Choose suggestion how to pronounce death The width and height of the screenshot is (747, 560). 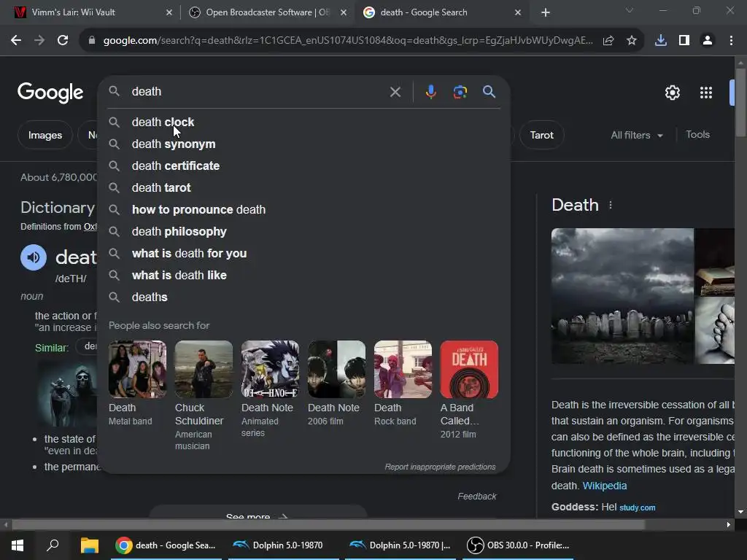pos(304,210)
